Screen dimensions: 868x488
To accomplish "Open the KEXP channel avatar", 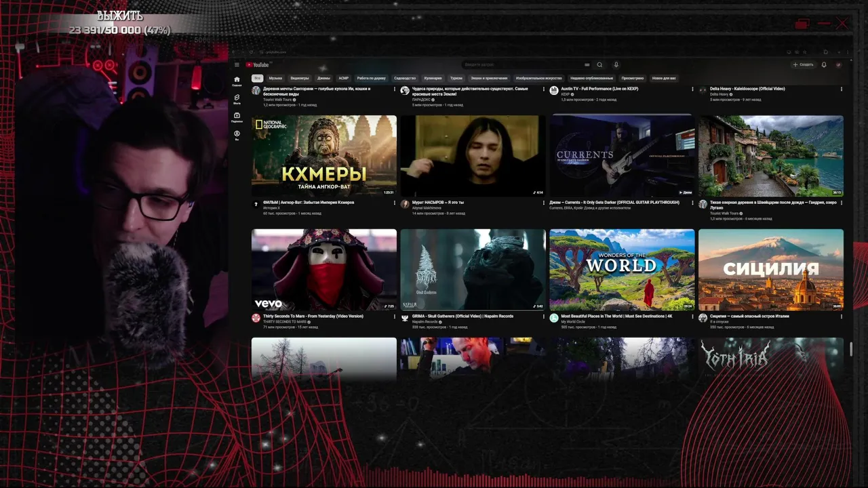I will click(554, 90).
